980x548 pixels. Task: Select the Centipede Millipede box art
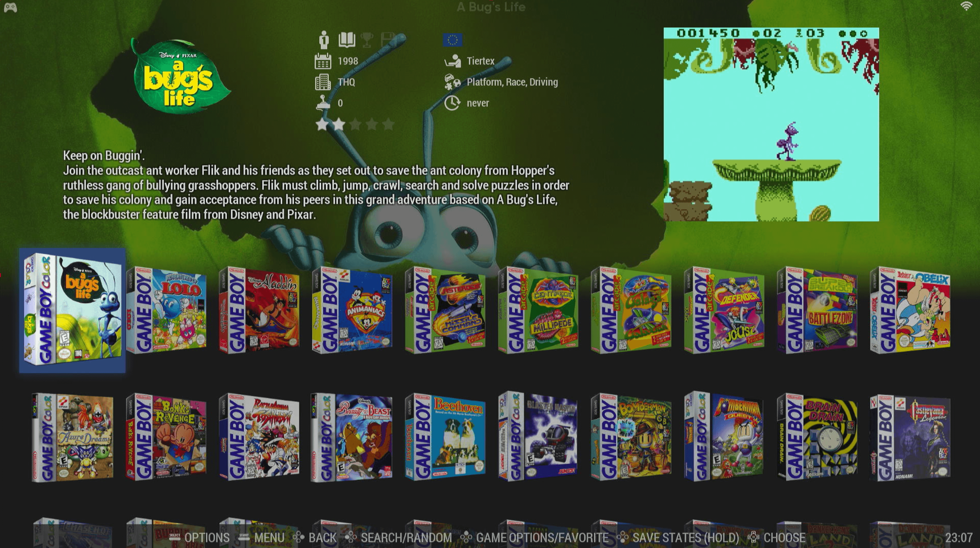pos(538,310)
